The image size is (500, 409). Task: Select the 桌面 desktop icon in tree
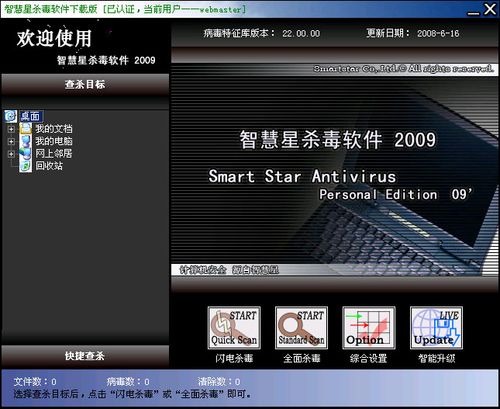click(x=11, y=116)
